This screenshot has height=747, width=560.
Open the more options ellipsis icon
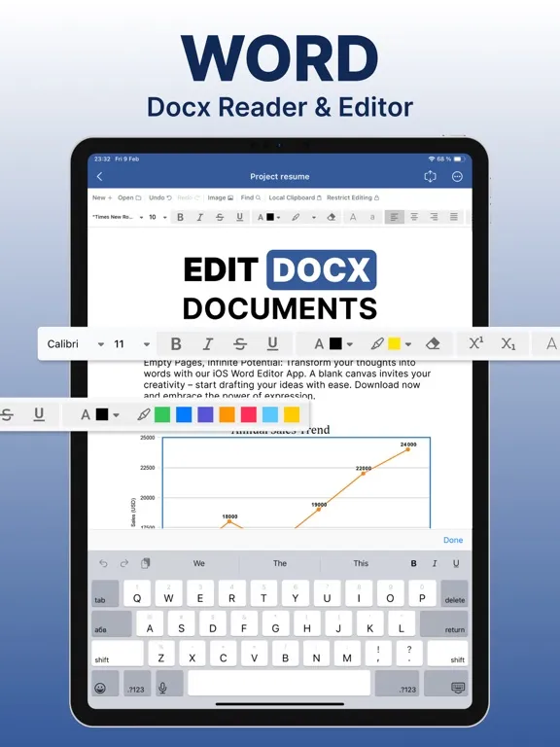tap(457, 177)
